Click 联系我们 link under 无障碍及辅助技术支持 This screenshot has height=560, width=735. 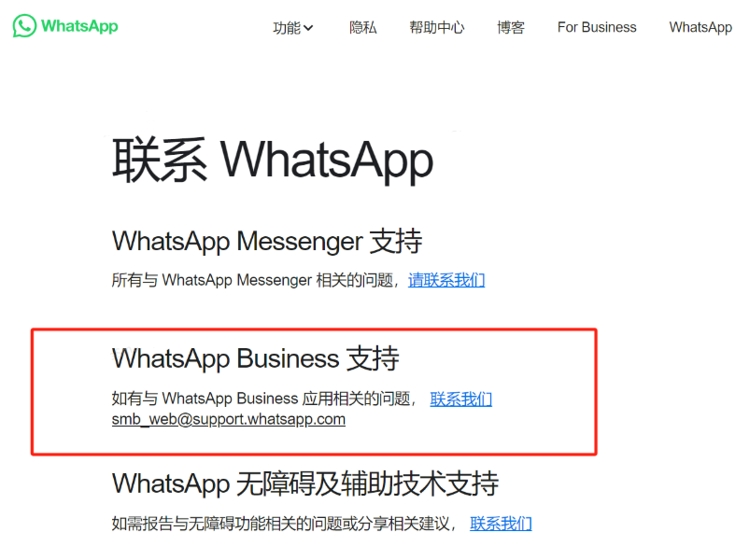(x=501, y=524)
